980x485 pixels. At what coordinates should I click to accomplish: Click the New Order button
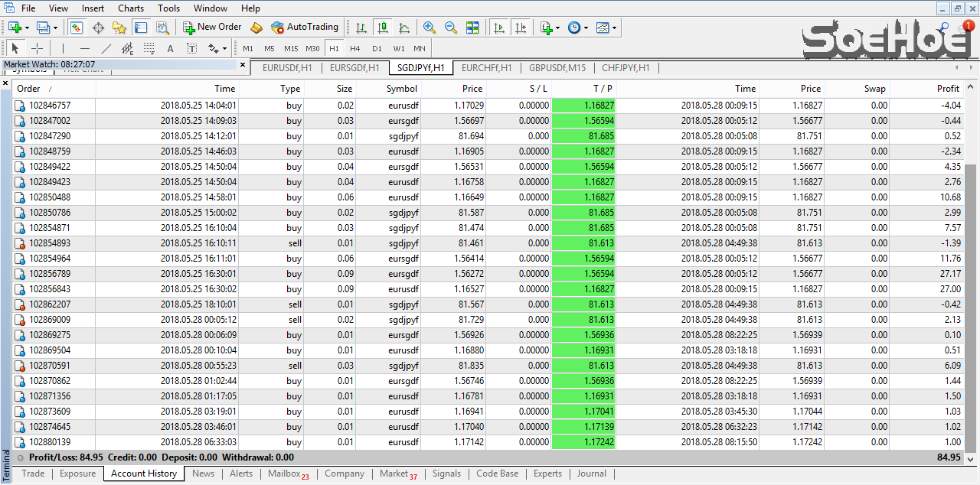212,28
